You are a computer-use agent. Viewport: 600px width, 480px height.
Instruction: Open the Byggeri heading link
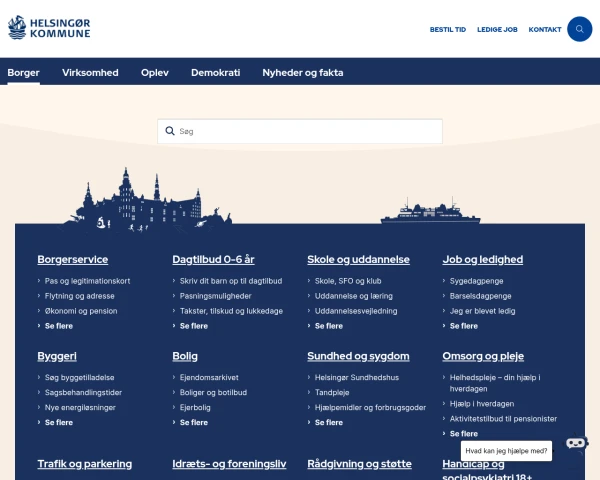(x=57, y=356)
